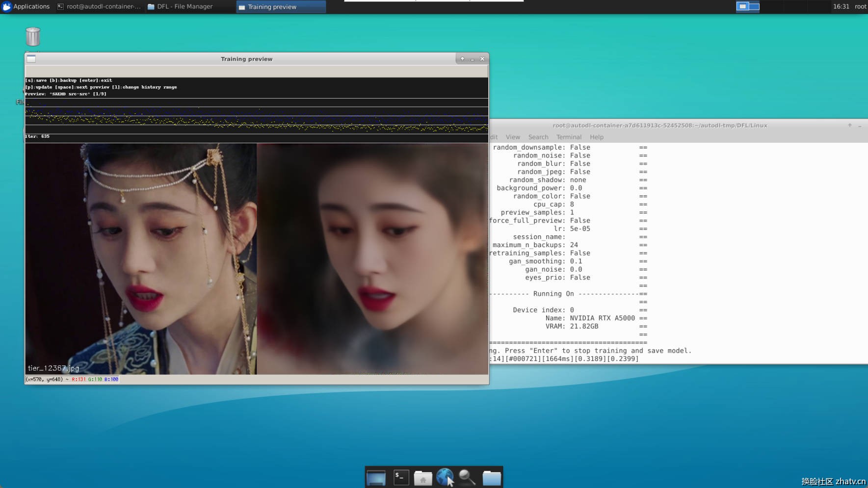The width and height of the screenshot is (868, 488).
Task: Open the Application Finder magnifier in dock
Action: pyautogui.click(x=467, y=477)
